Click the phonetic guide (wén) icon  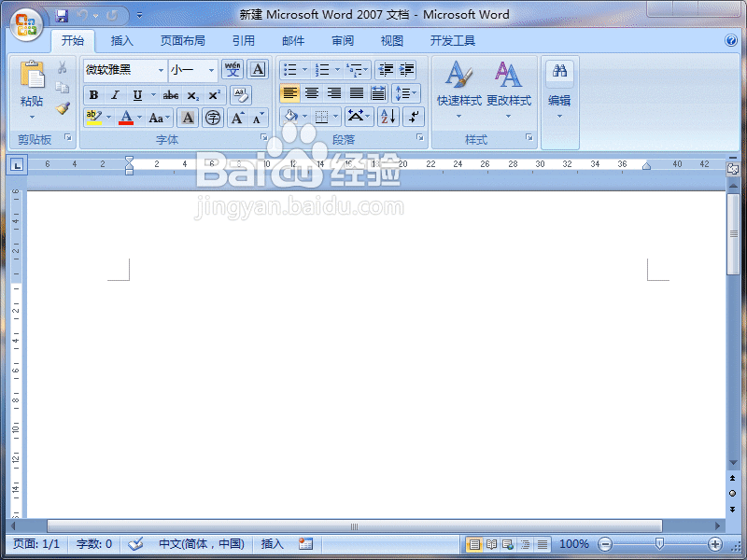233,69
